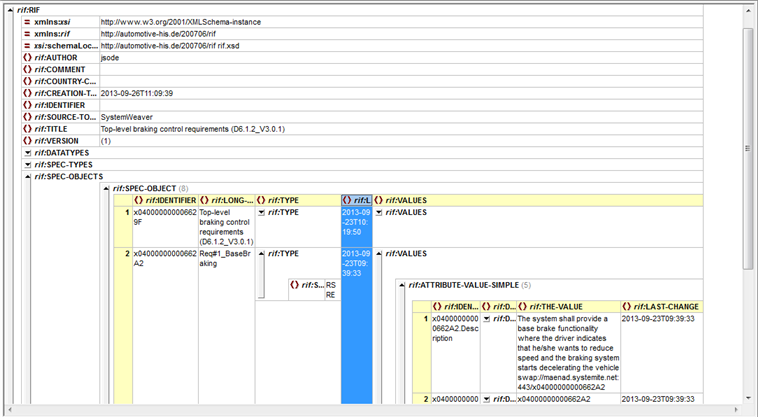Click the rif:LONG- column header icon
The height and width of the screenshot is (417, 758).
tap(204, 200)
